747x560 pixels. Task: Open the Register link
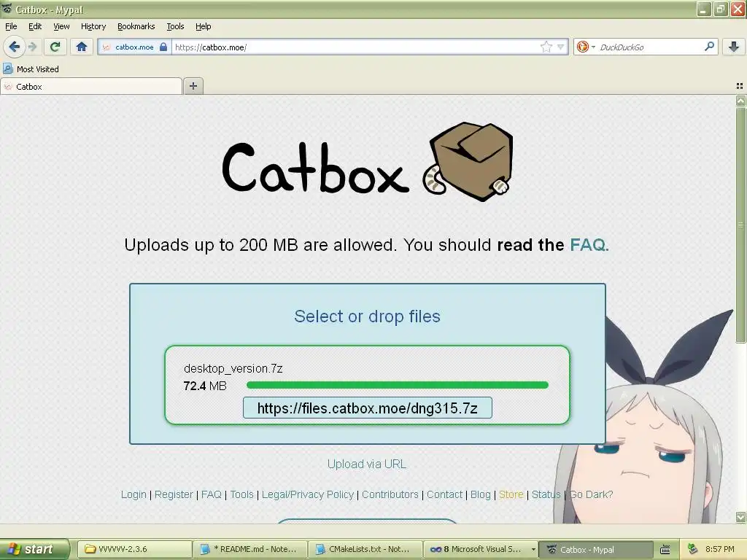(174, 494)
